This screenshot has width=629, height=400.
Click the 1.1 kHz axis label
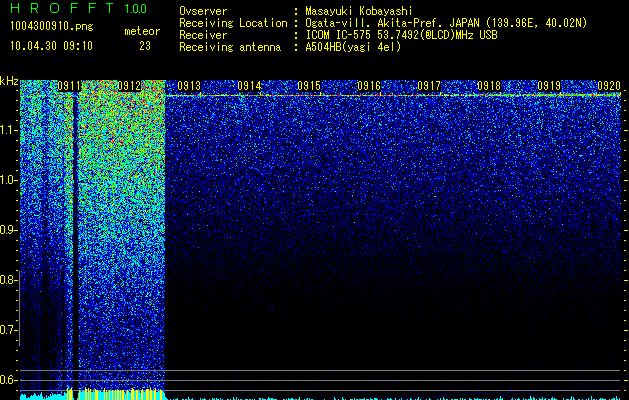click(8, 131)
